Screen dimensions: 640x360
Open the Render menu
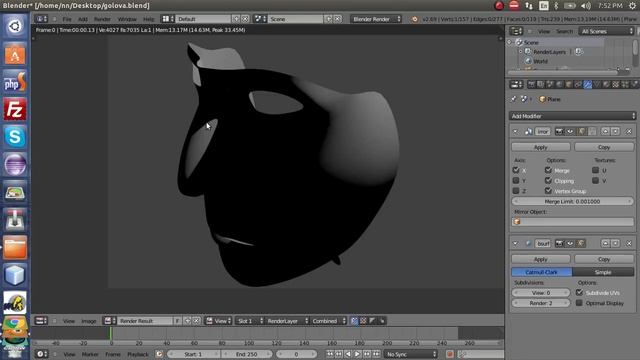(102, 19)
